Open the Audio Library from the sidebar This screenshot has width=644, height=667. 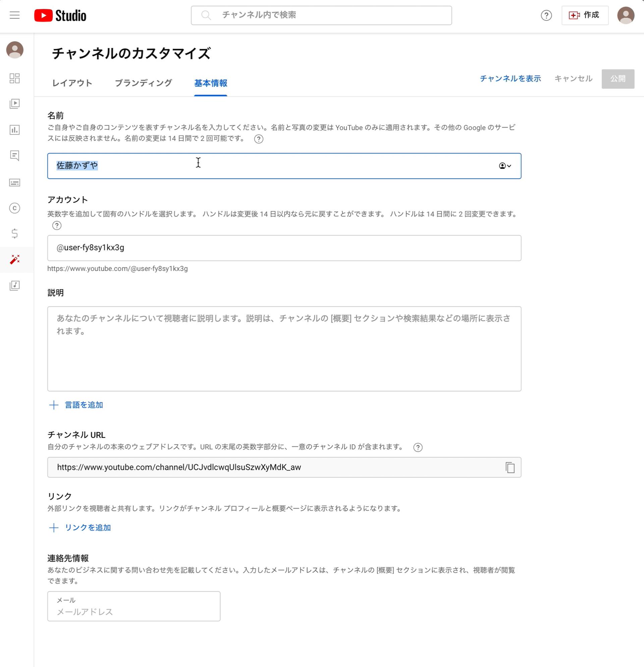(15, 286)
